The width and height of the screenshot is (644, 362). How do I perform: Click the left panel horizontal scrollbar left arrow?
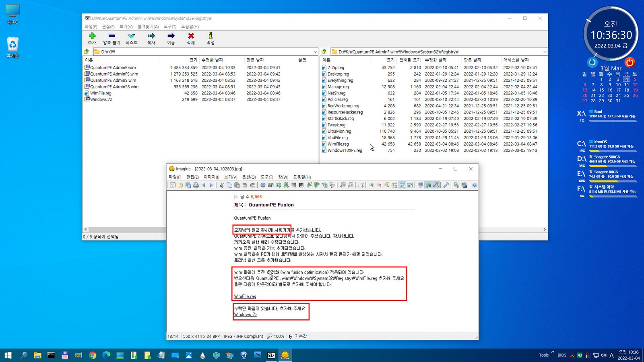point(85,229)
